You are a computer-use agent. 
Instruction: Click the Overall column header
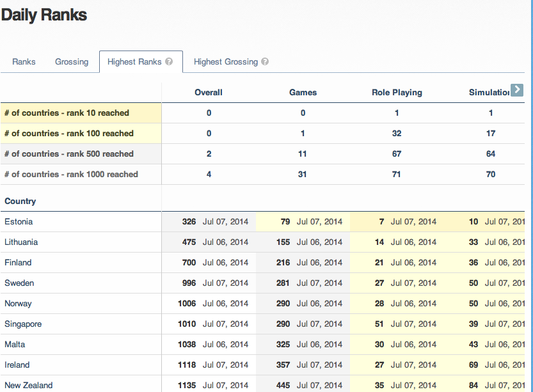pos(209,93)
